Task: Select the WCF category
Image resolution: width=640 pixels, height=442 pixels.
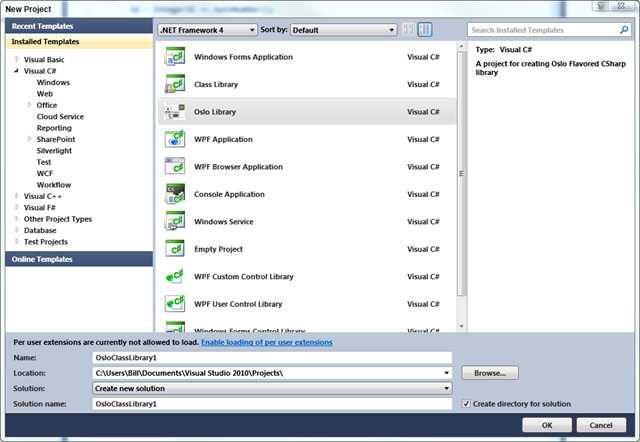Action: [x=44, y=173]
